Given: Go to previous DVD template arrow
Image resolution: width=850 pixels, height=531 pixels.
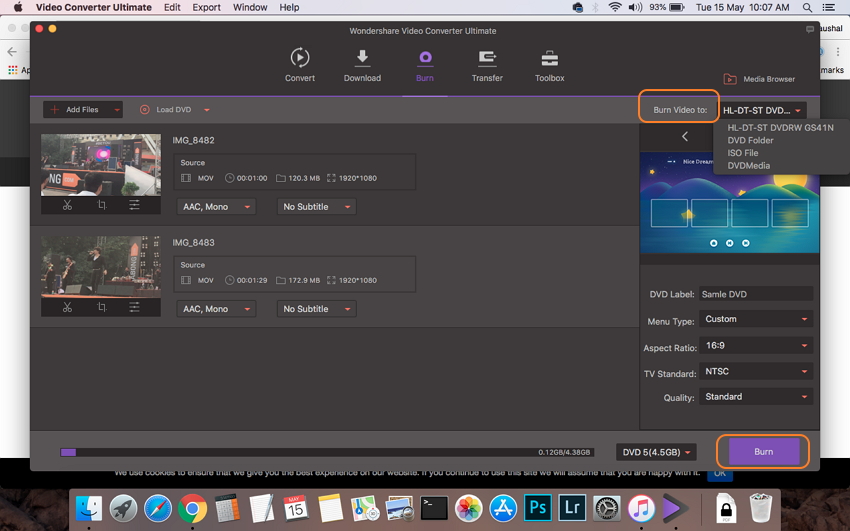Looking at the screenshot, I should click(x=685, y=136).
